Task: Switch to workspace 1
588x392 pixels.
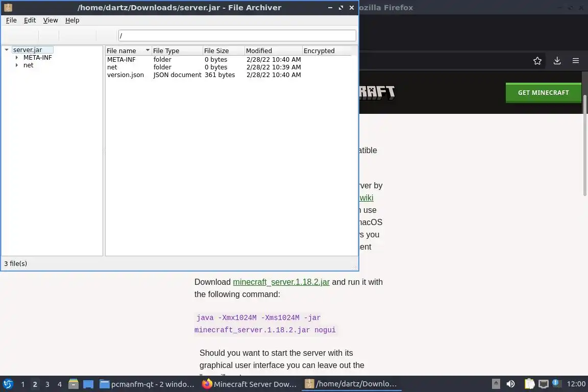Action: click(22, 384)
